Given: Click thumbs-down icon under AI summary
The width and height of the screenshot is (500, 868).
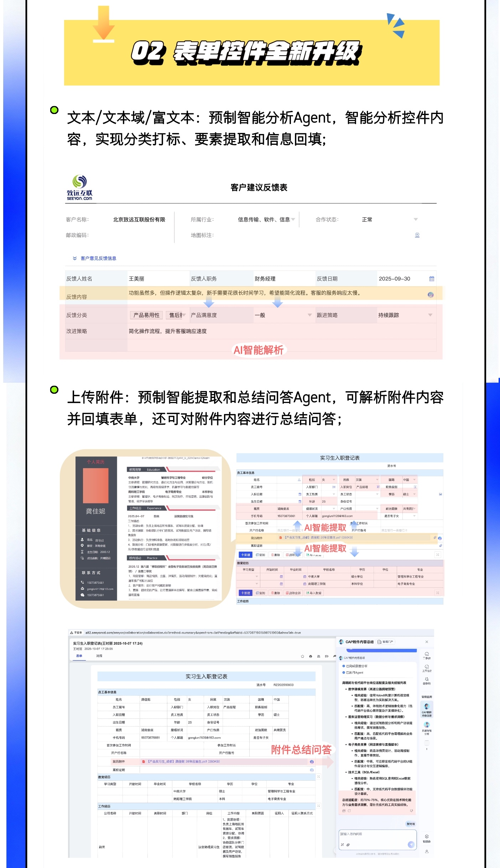Looking at the screenshot, I should coord(411,811).
